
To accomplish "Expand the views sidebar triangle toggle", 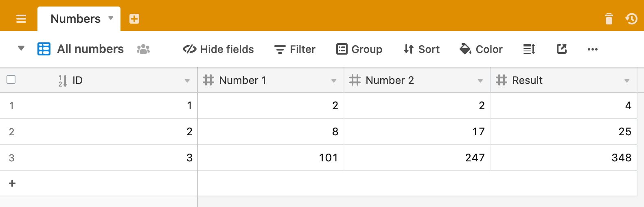I will [x=21, y=48].
